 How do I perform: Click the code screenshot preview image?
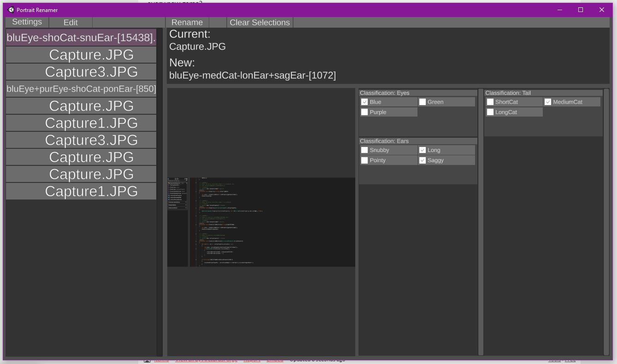261,221
